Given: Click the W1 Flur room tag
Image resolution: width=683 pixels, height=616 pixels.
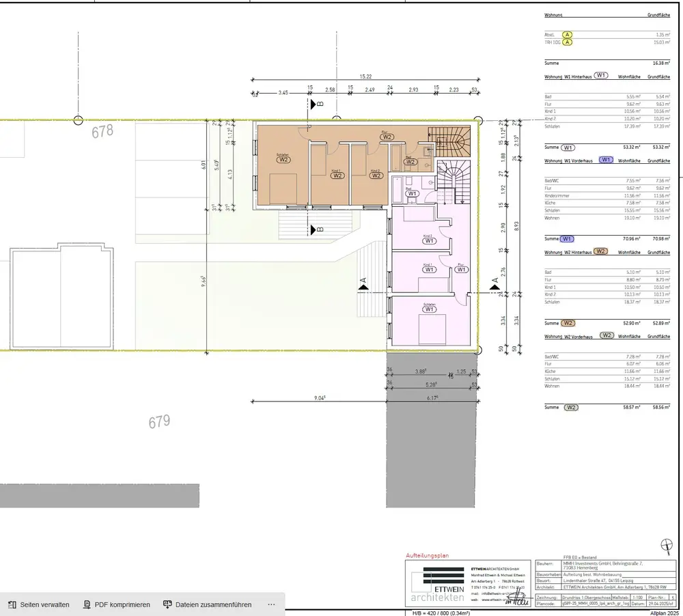Looking at the screenshot, I should [461, 270].
